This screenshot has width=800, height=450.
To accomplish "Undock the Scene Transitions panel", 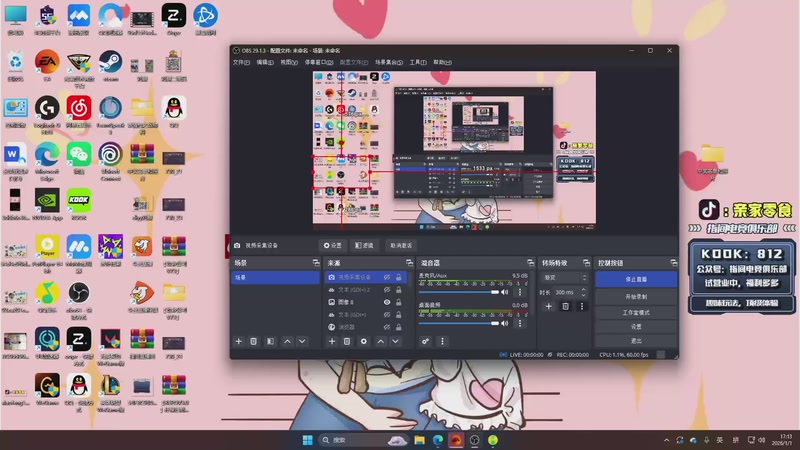I will coord(586,263).
